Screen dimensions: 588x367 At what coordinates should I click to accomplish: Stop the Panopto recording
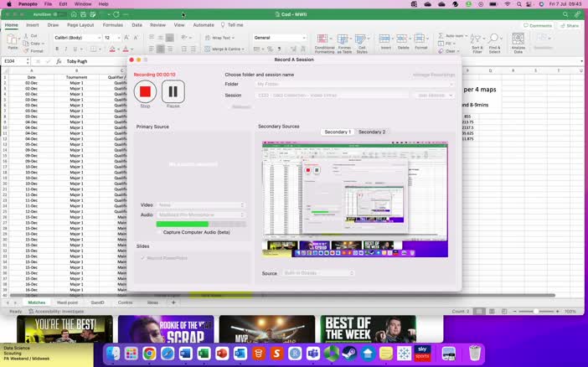coord(145,91)
